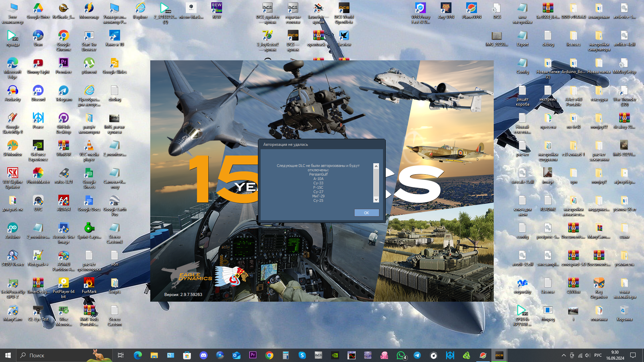Viewport: 644px width, 362px height.
Task: Click OK in the authorization failed dialog
Action: coord(367,213)
